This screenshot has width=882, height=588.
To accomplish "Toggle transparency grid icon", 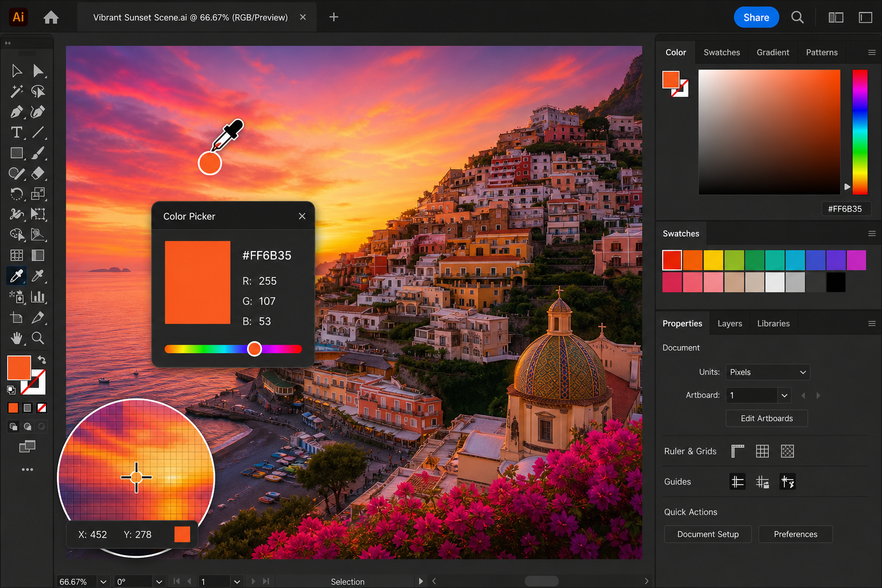I will [788, 451].
